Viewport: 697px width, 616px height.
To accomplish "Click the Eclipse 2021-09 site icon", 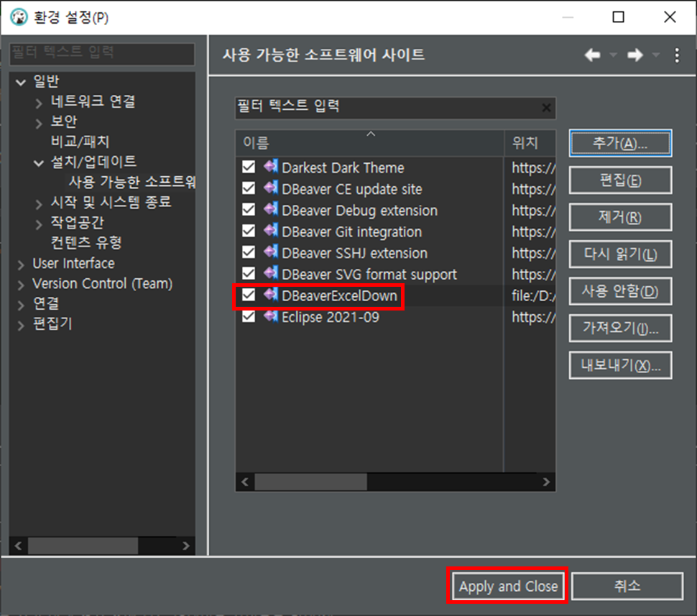I will (271, 316).
